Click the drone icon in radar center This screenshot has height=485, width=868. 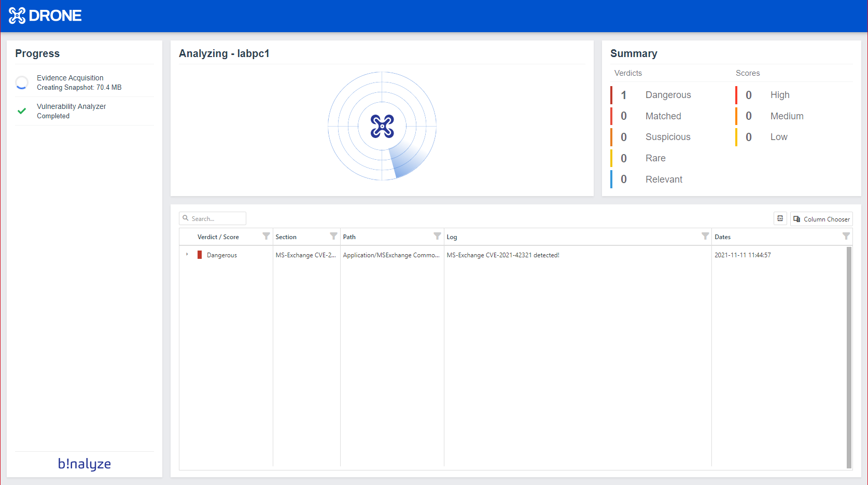pyautogui.click(x=382, y=127)
